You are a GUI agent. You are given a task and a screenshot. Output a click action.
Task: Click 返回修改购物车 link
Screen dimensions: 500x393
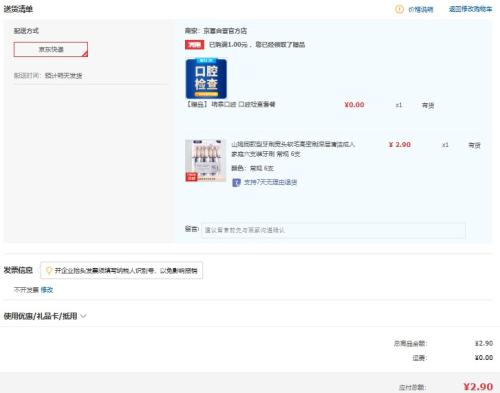(470, 9)
